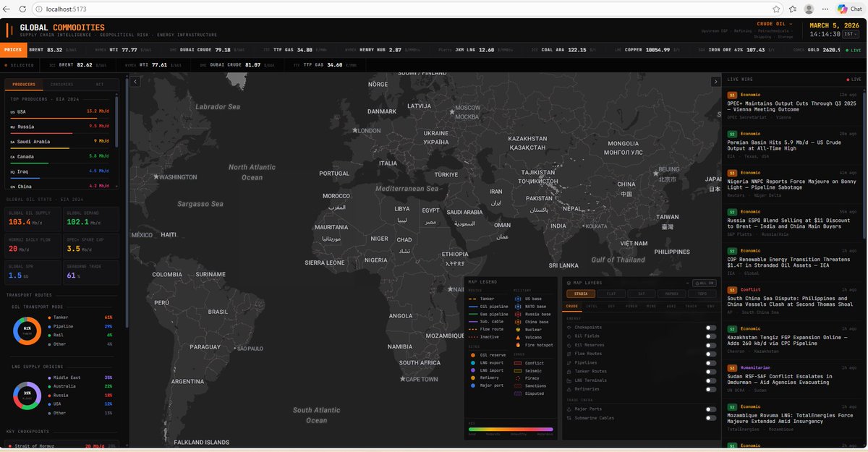This screenshot has width=868, height=452.
Task: Click the Submarine Cables layer icon
Action: pyautogui.click(x=569, y=418)
